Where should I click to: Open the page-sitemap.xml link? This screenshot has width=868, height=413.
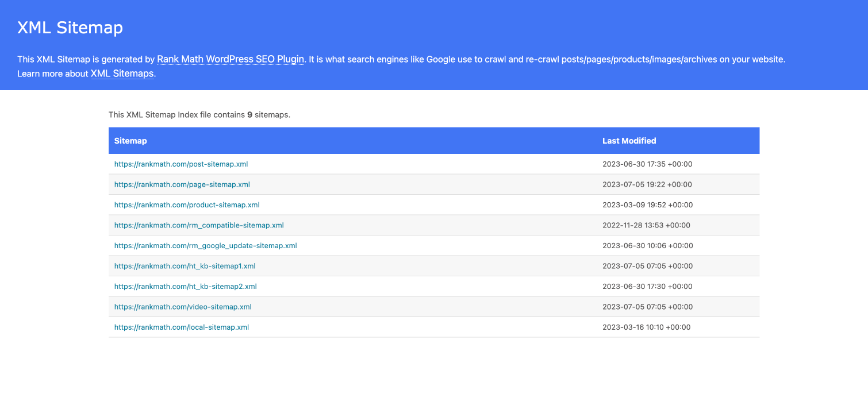pos(182,184)
